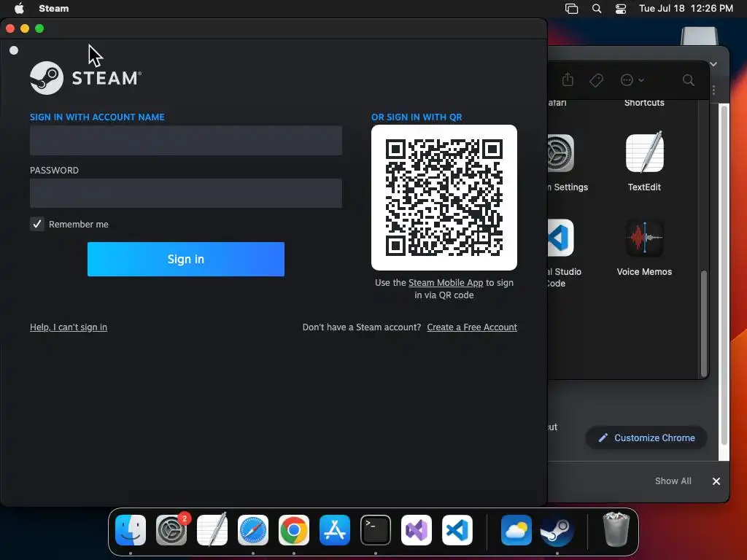Click the Chrome page scrollbar
The image size is (747, 560).
724,275
